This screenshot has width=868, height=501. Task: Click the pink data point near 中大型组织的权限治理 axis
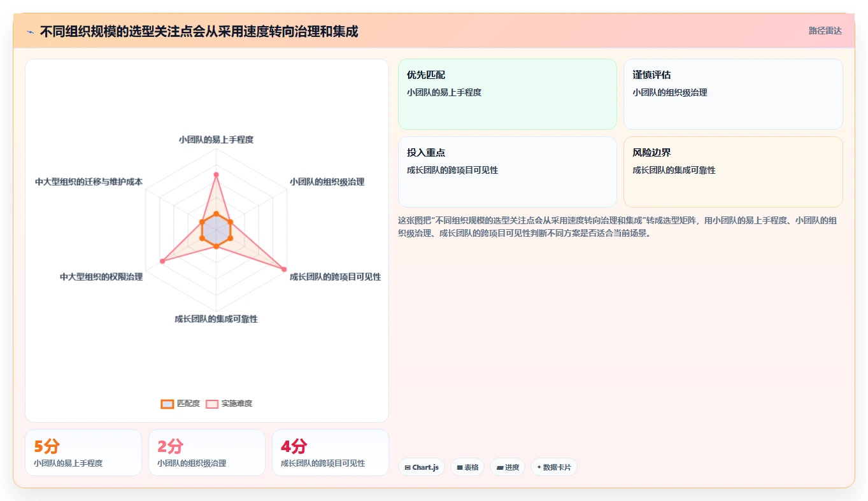(x=162, y=261)
